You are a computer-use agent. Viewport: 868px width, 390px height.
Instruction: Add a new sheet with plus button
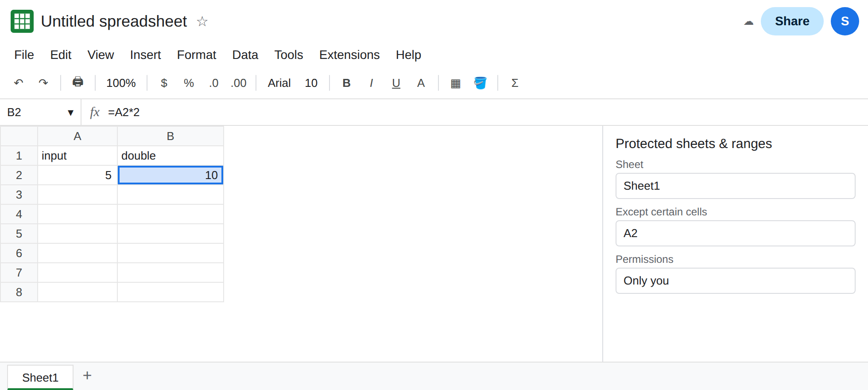tap(87, 376)
